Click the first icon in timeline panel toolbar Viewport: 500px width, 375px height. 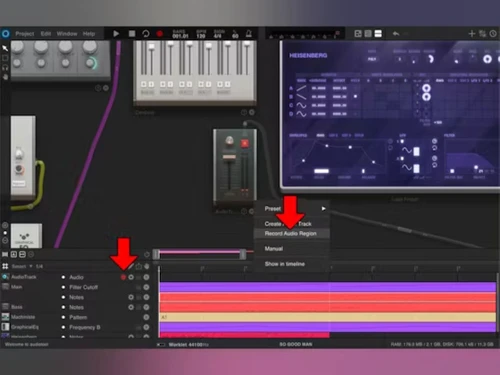(x=5, y=255)
